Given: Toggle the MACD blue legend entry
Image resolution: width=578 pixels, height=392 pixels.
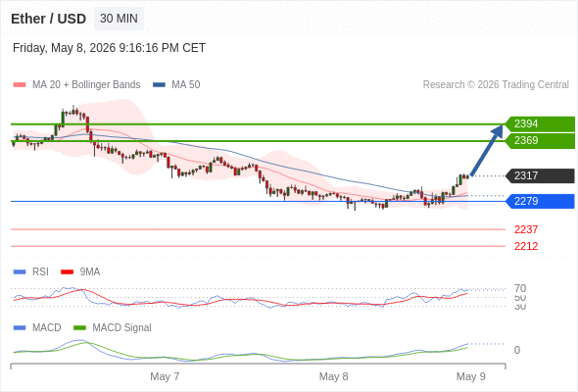Looking at the screenshot, I should point(37,327).
